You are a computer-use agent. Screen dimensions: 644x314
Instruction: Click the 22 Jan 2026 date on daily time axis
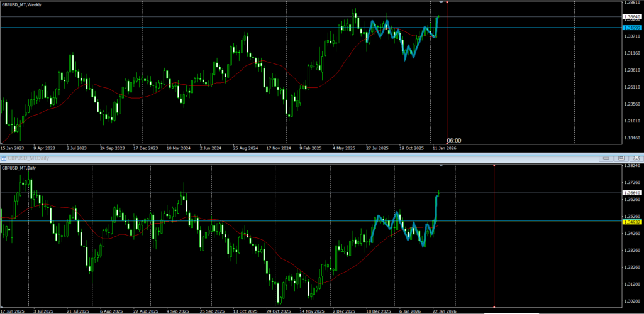click(x=443, y=311)
